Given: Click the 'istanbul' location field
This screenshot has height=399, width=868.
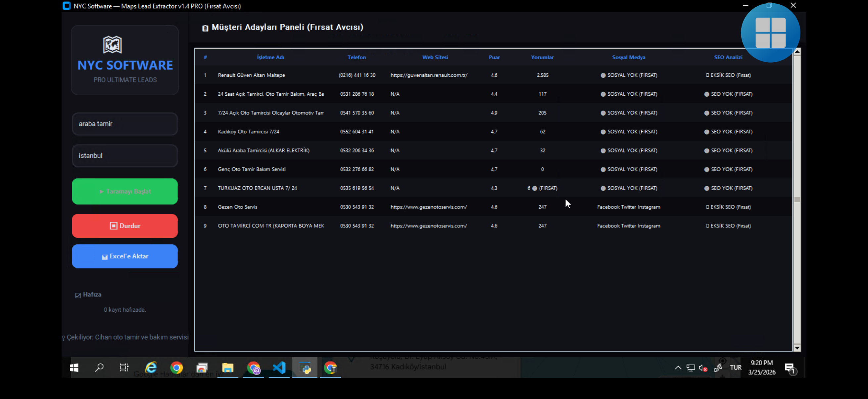Looking at the screenshot, I should (125, 156).
